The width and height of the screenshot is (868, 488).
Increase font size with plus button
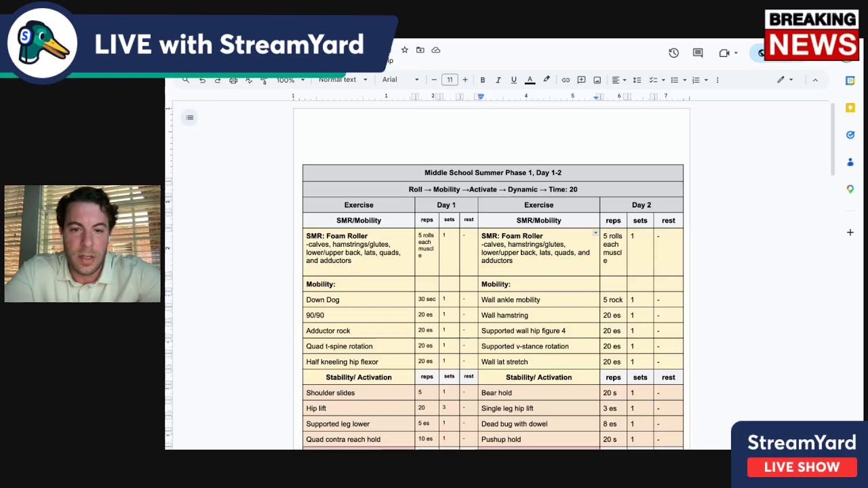(465, 80)
